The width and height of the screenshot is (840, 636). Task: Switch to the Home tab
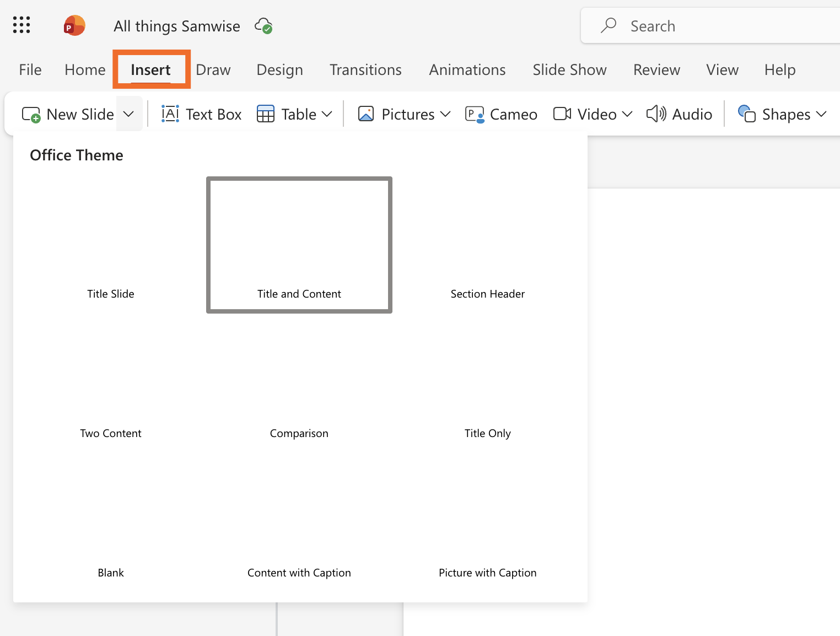pyautogui.click(x=85, y=70)
